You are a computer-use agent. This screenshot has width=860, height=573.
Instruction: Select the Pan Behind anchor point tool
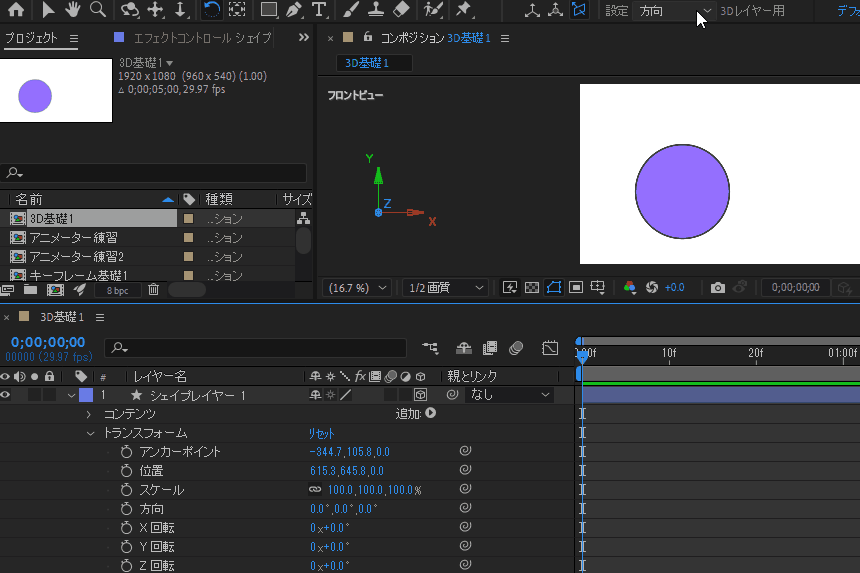(237, 9)
